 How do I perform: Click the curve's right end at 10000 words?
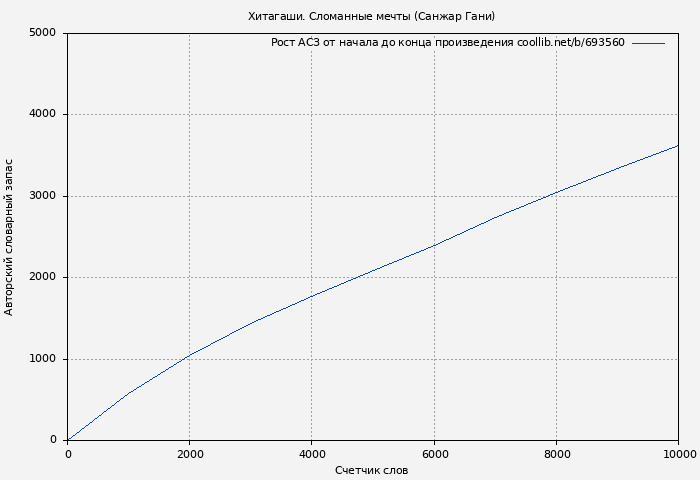tap(678, 146)
